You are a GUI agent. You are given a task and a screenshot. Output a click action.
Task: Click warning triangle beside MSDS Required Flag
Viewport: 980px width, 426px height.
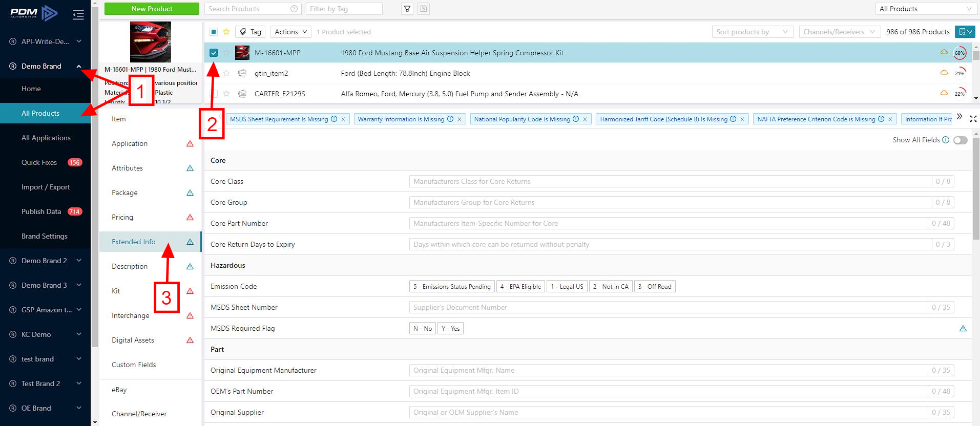[963, 329]
